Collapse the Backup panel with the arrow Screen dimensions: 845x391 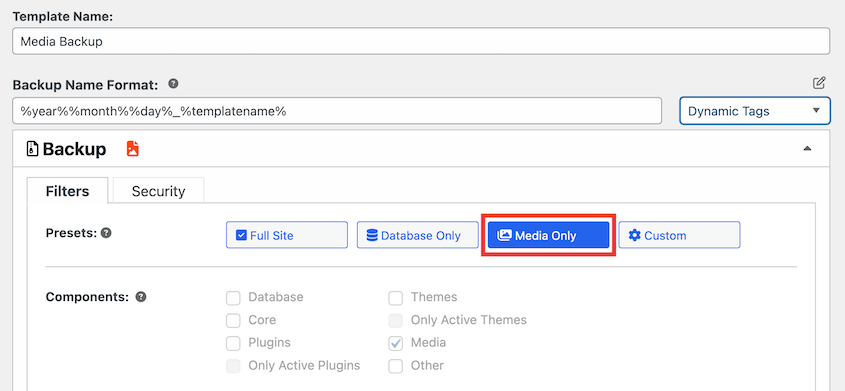click(807, 149)
